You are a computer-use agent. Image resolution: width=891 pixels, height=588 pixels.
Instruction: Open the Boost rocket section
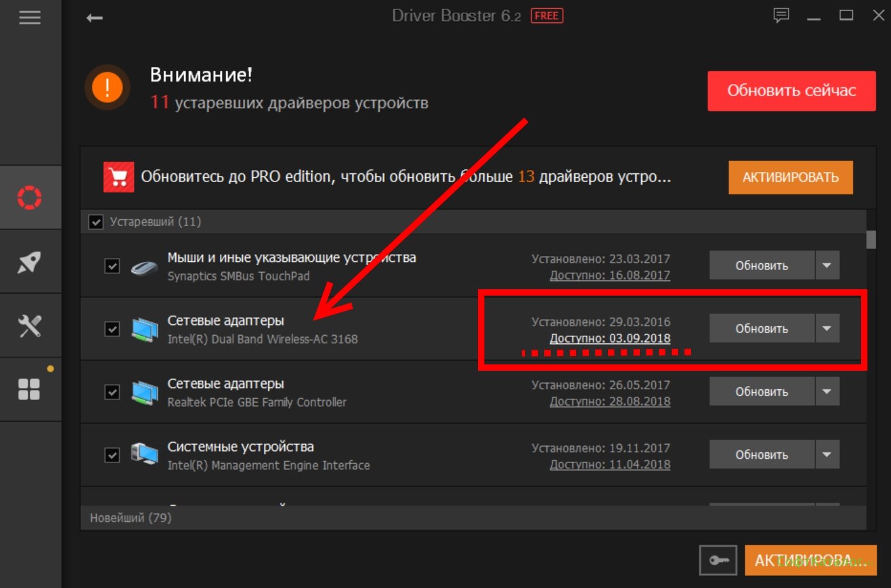click(x=29, y=262)
